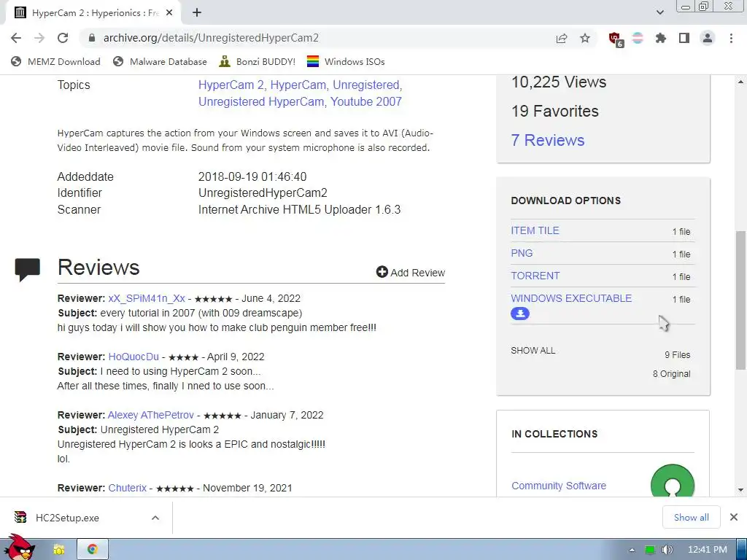Click SHOW ALL download files
This screenshot has height=560, width=747.
coord(533,351)
